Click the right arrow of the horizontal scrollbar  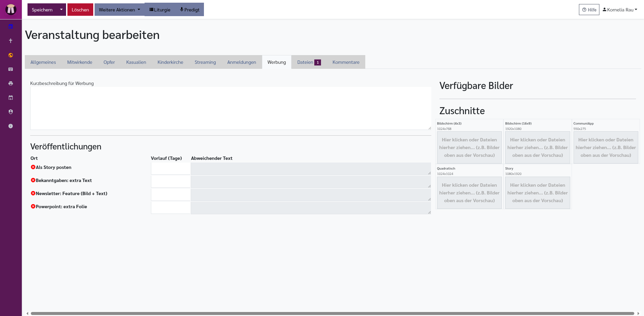tap(638, 313)
